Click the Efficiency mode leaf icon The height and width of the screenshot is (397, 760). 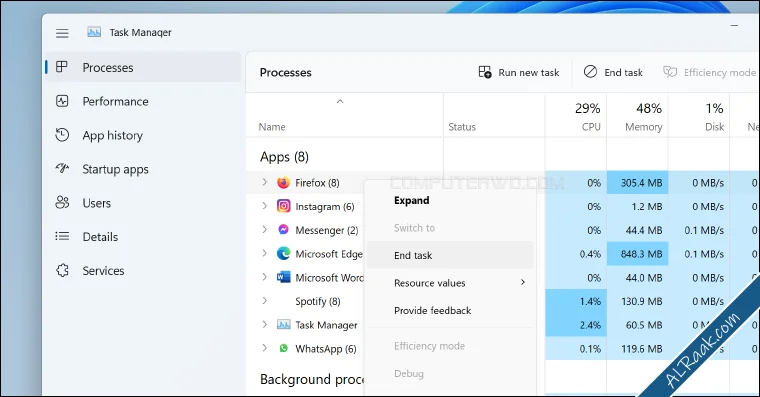[670, 72]
